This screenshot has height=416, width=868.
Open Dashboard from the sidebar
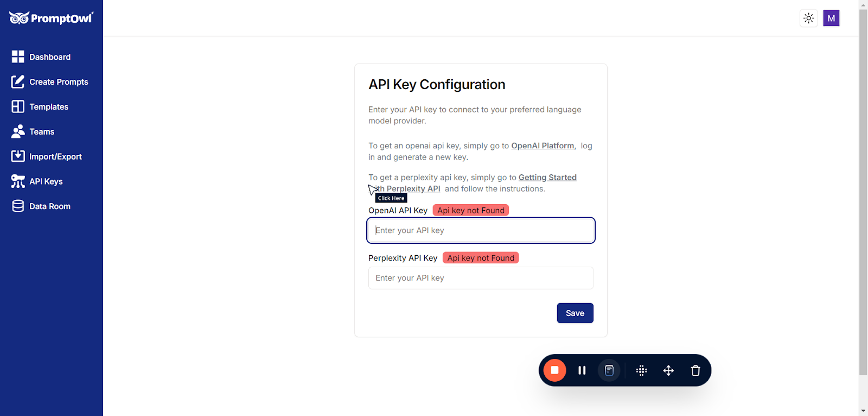tap(49, 57)
